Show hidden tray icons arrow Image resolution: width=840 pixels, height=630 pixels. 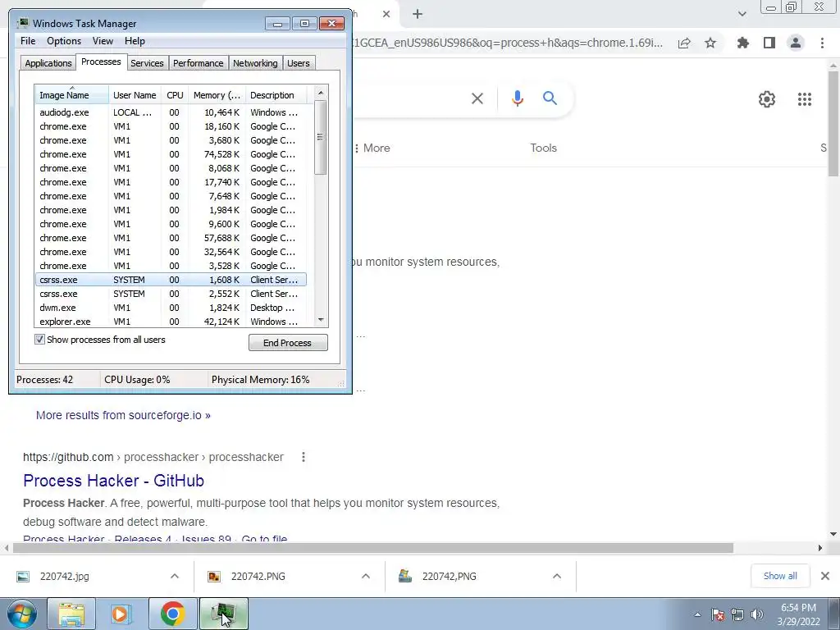point(697,614)
